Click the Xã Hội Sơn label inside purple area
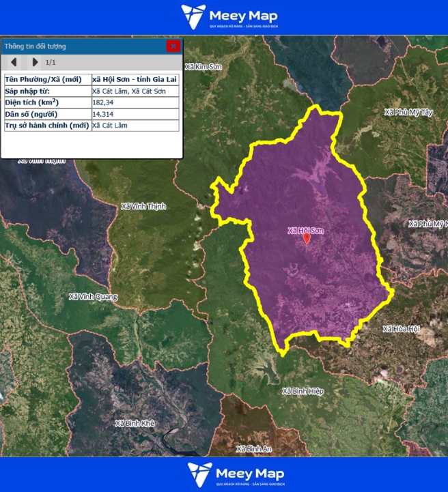The width and height of the screenshot is (448, 492). [305, 231]
